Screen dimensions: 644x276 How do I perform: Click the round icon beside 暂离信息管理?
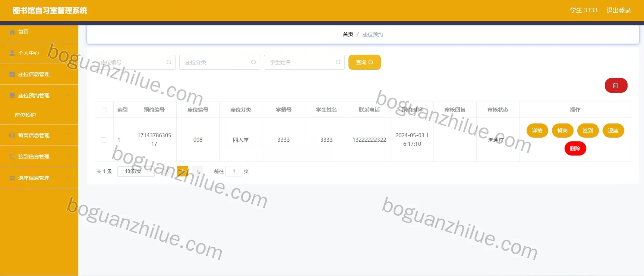click(12, 135)
